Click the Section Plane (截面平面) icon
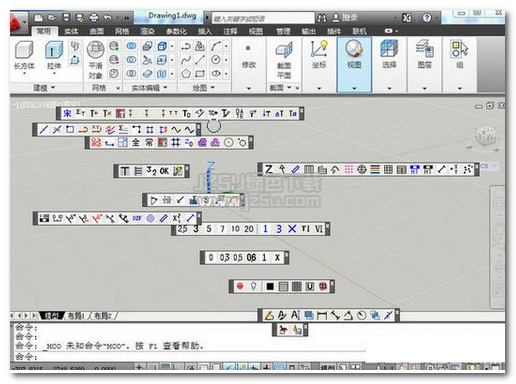 (284, 51)
